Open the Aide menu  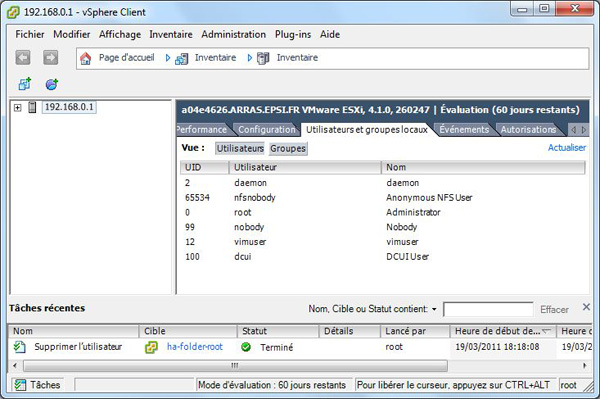330,34
